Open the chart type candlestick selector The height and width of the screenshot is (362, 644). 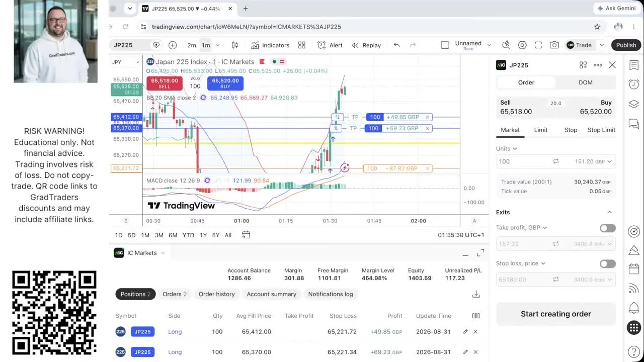(x=234, y=45)
